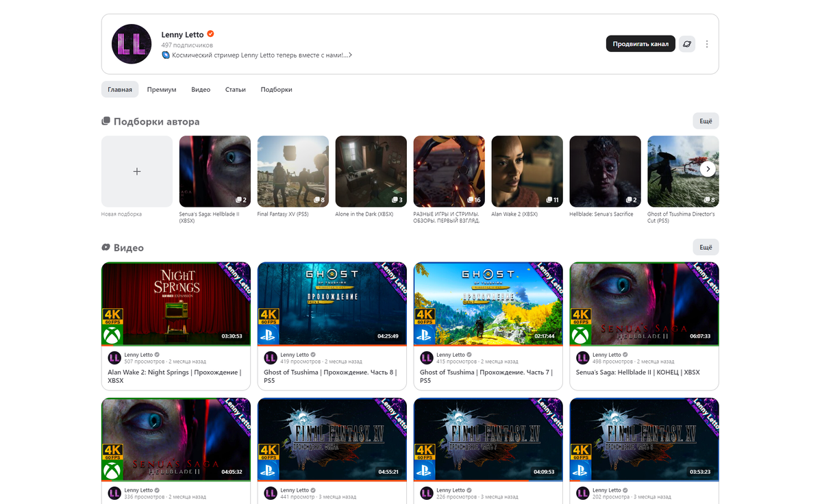Click the plus icon to create new подборка
This screenshot has width=822, height=504.
pyautogui.click(x=137, y=171)
